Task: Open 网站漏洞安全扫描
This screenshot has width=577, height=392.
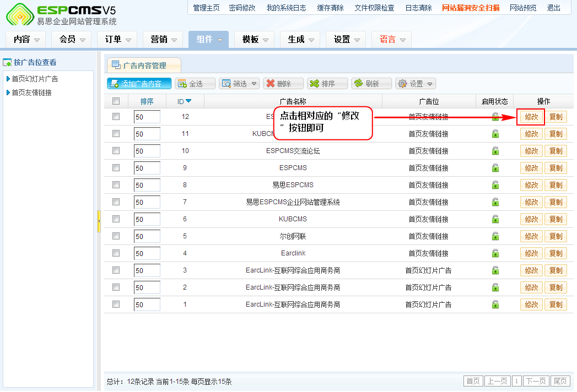Action: coord(471,8)
